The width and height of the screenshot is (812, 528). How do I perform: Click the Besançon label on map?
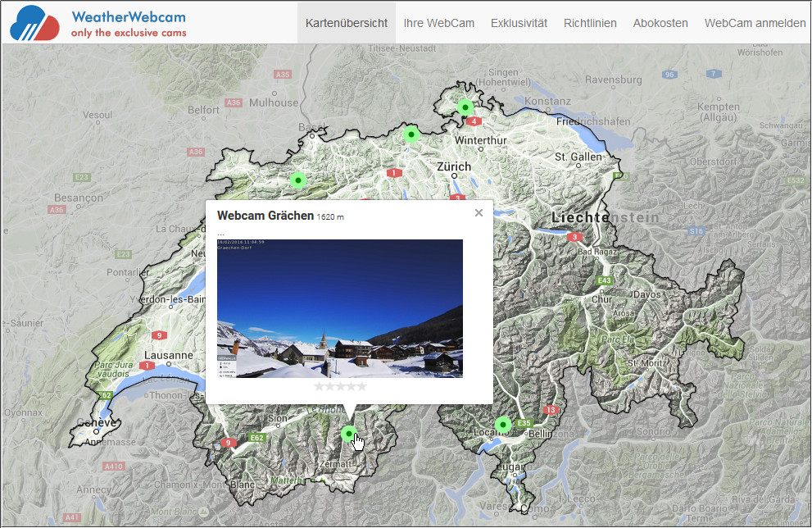click(79, 198)
